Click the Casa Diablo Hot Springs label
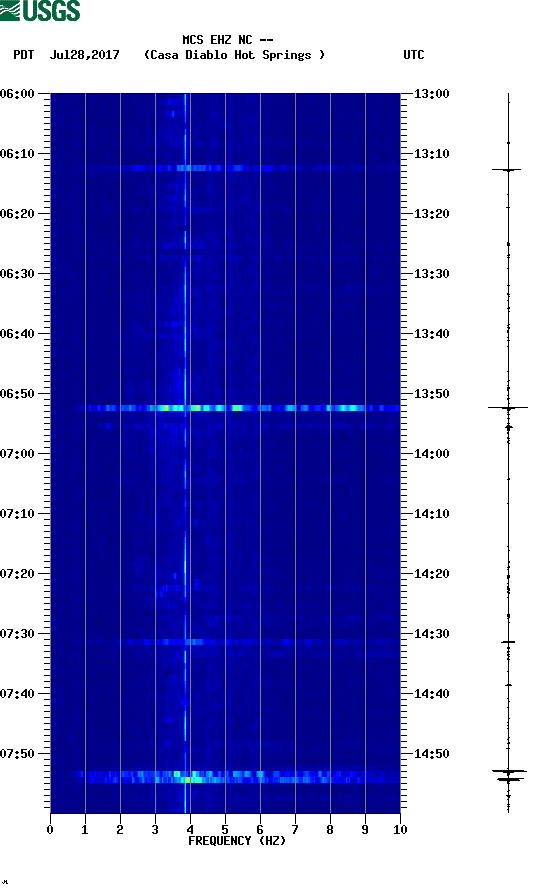 tap(234, 55)
